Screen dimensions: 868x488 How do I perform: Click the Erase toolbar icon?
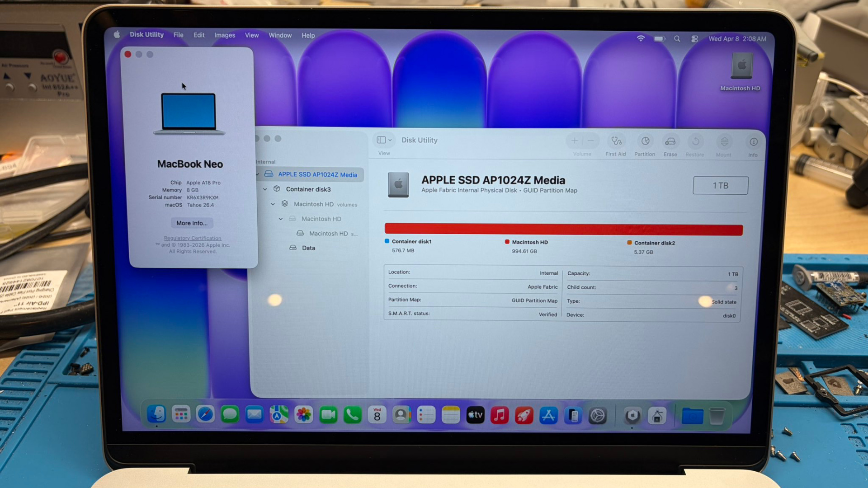670,142
